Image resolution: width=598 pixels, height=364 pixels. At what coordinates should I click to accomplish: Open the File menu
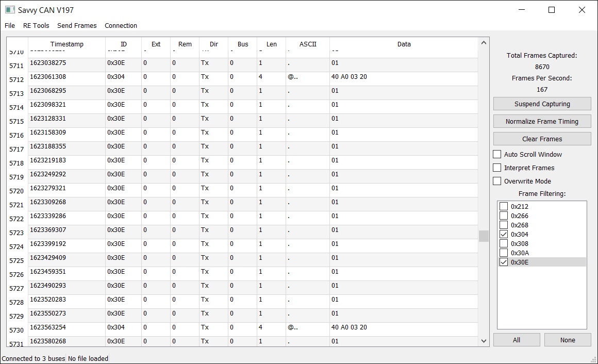pos(10,25)
